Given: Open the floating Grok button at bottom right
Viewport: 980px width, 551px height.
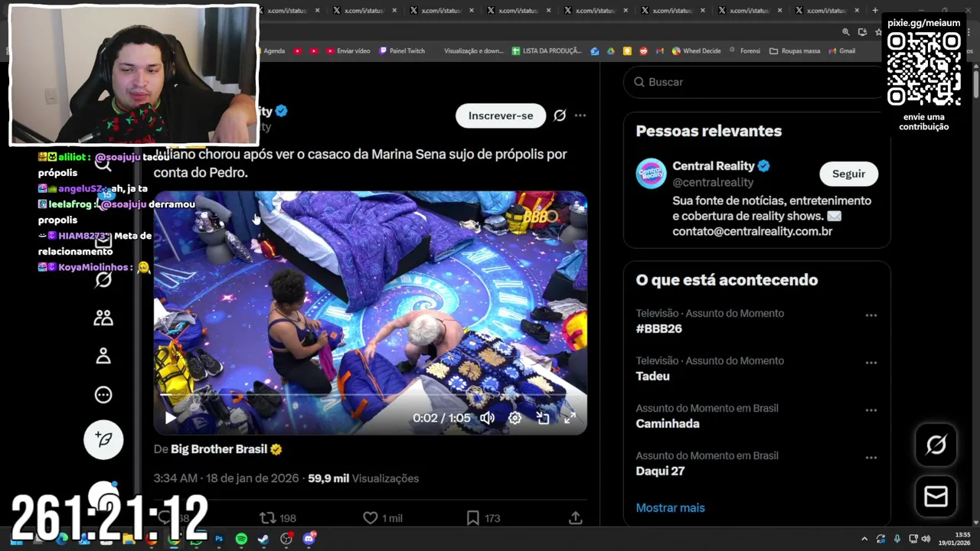Looking at the screenshot, I should tap(936, 445).
